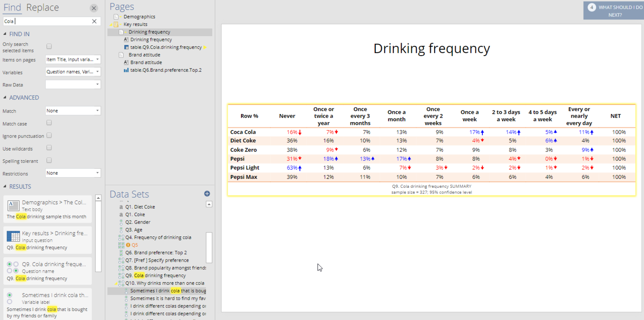This screenshot has height=320, width=644.
Task: Click the Data Sets scrollbar thumb
Action: [209, 247]
